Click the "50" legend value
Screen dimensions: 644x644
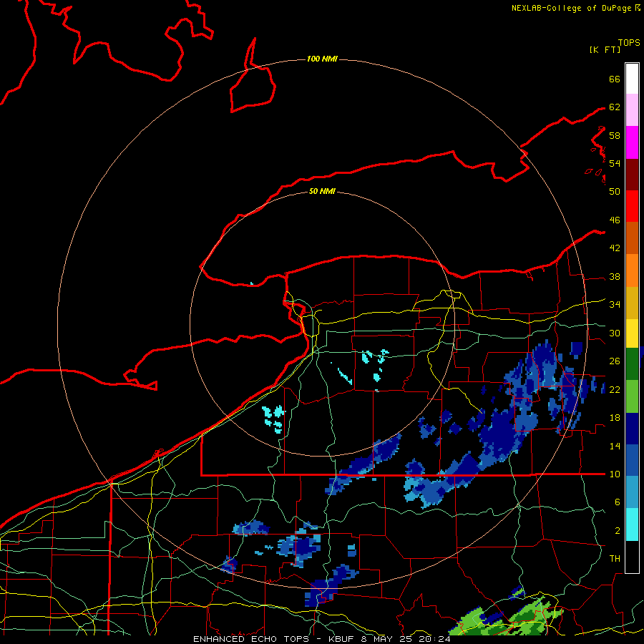click(615, 191)
